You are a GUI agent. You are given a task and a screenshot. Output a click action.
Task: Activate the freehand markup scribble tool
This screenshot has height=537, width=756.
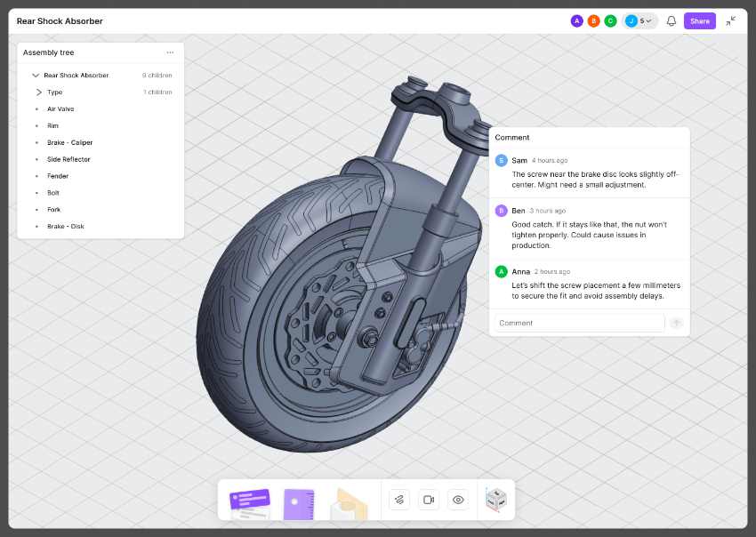tap(399, 500)
